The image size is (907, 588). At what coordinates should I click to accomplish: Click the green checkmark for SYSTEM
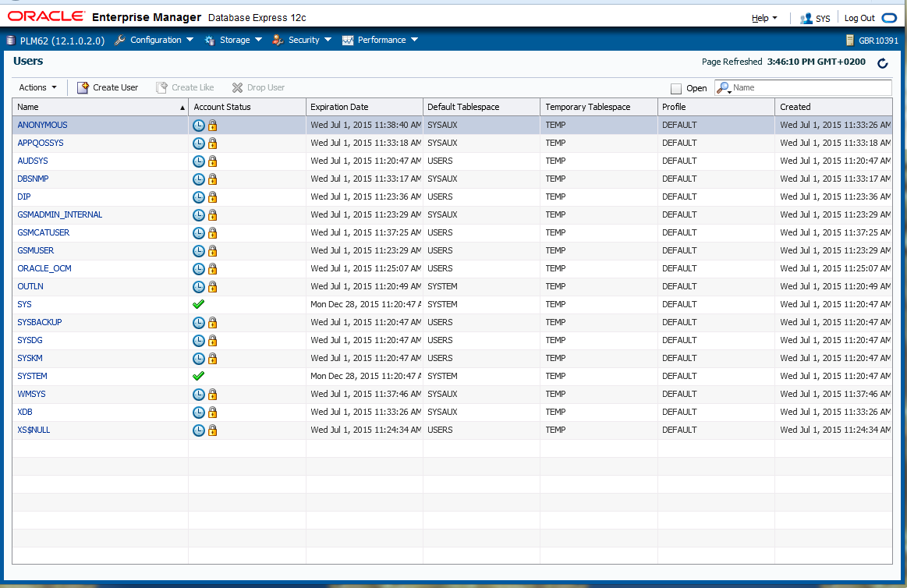[x=198, y=376]
